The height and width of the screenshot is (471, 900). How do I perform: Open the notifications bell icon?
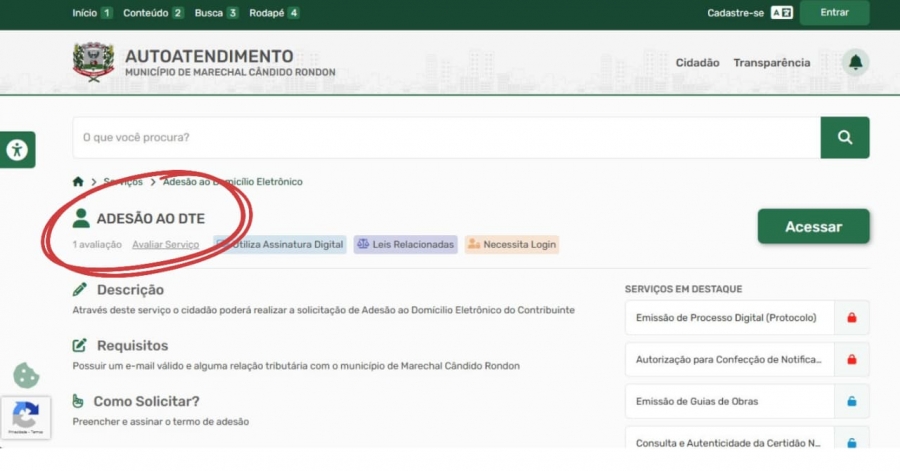[855, 63]
